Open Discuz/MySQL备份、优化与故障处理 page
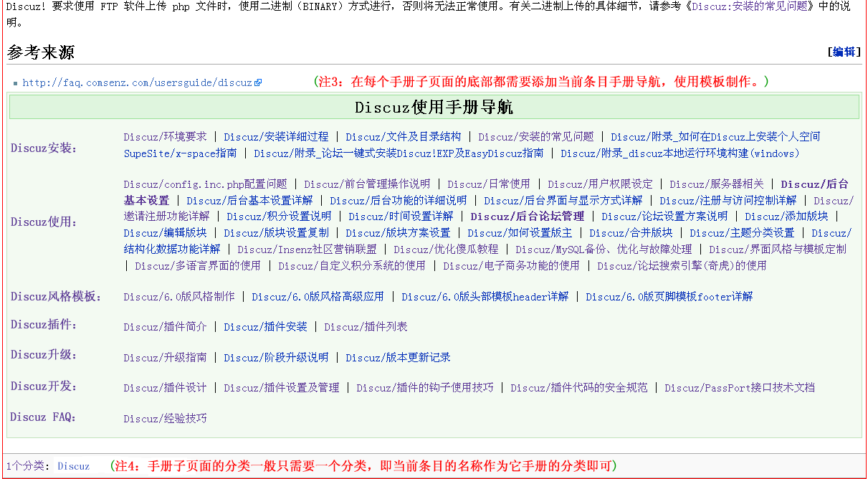 click(x=604, y=249)
